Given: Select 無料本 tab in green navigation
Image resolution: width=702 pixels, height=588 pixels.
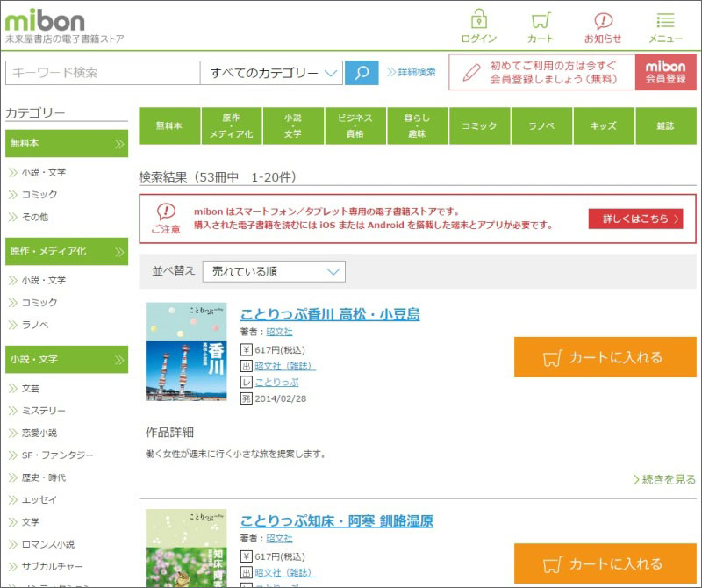Looking at the screenshot, I should tap(169, 125).
